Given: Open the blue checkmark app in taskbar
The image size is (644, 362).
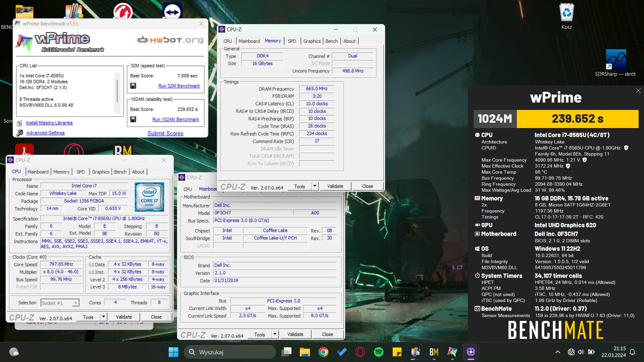Looking at the screenshot, I should (342, 352).
